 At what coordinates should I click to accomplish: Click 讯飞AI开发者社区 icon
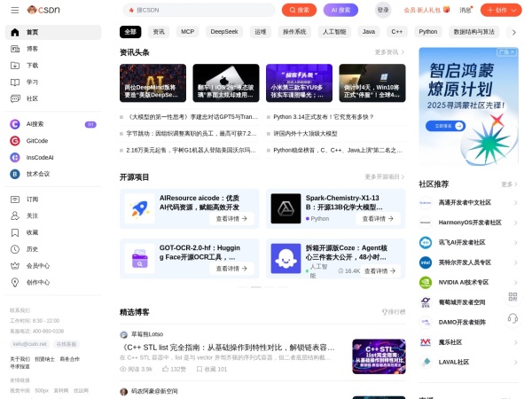(426, 243)
